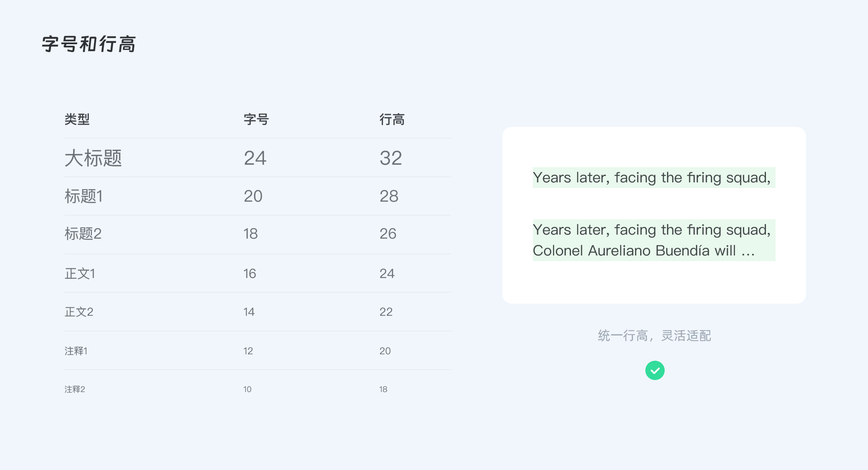Select the 类型 column header
This screenshot has height=470, width=868.
point(77,119)
